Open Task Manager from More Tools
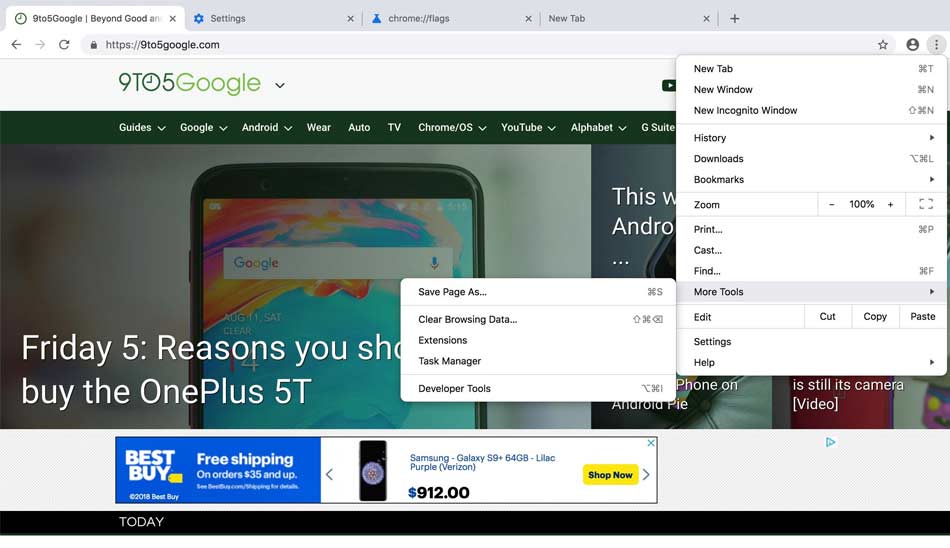 pyautogui.click(x=538, y=361)
